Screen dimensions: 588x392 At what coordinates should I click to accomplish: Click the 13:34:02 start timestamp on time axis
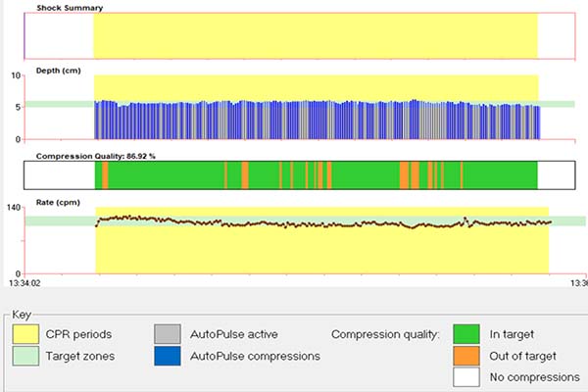tap(25, 284)
